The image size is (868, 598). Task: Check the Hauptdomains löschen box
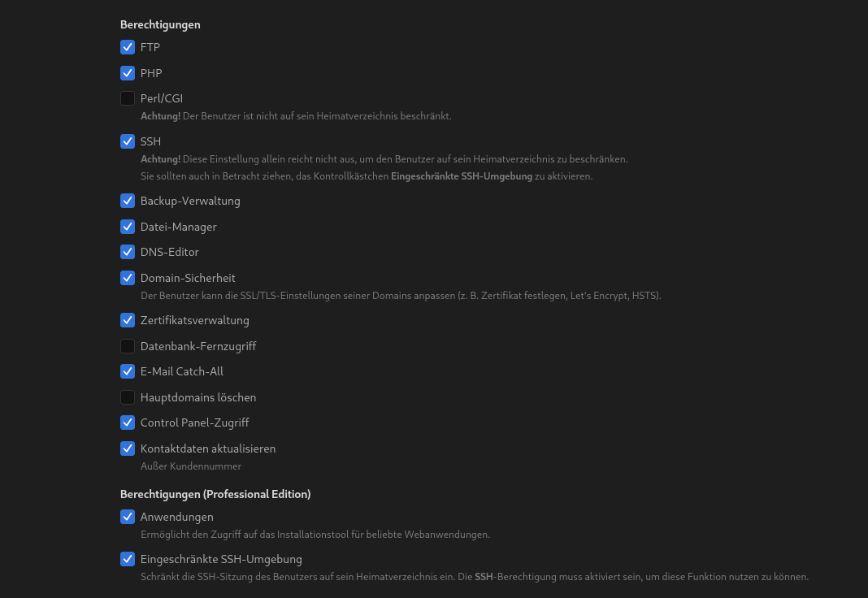[x=128, y=397]
